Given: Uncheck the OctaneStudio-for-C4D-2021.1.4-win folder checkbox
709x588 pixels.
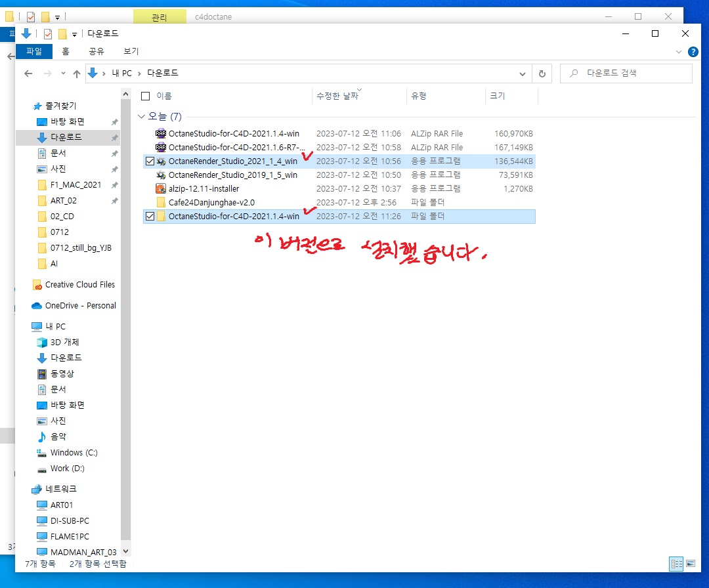Looking at the screenshot, I should pyautogui.click(x=150, y=217).
